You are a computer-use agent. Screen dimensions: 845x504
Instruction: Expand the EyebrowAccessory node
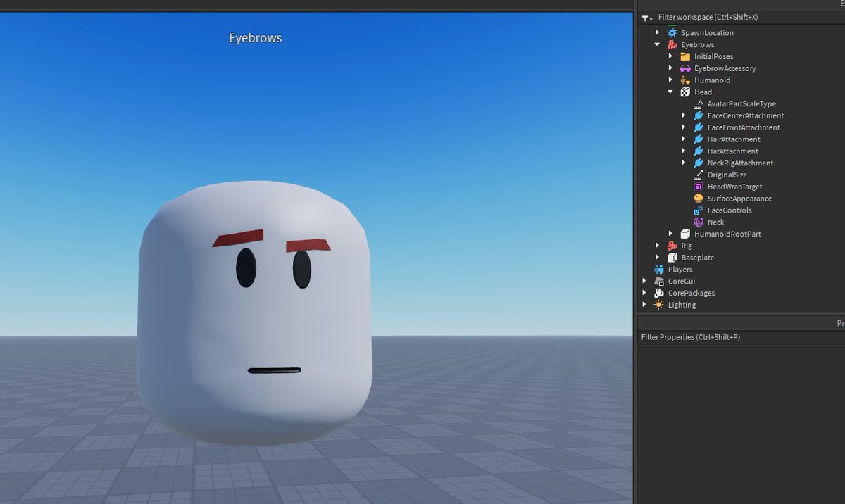click(x=671, y=69)
